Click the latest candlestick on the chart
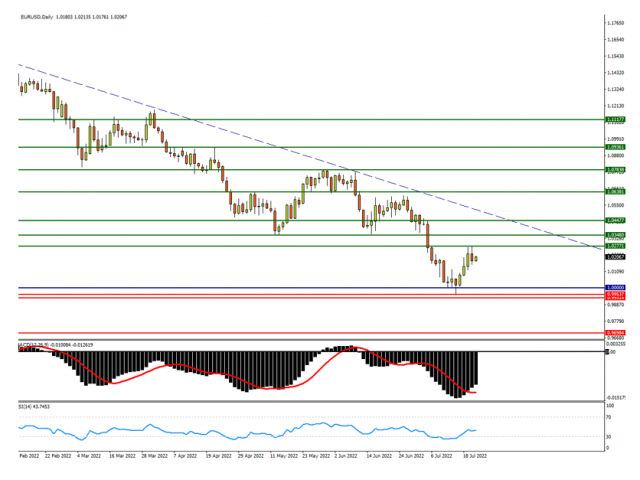The height and width of the screenshot is (480, 640). pyautogui.click(x=475, y=259)
